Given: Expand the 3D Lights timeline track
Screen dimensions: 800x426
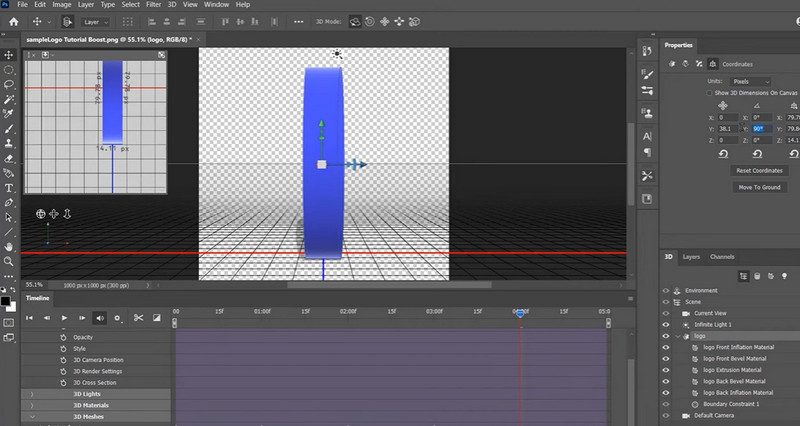Looking at the screenshot, I should (x=32, y=394).
